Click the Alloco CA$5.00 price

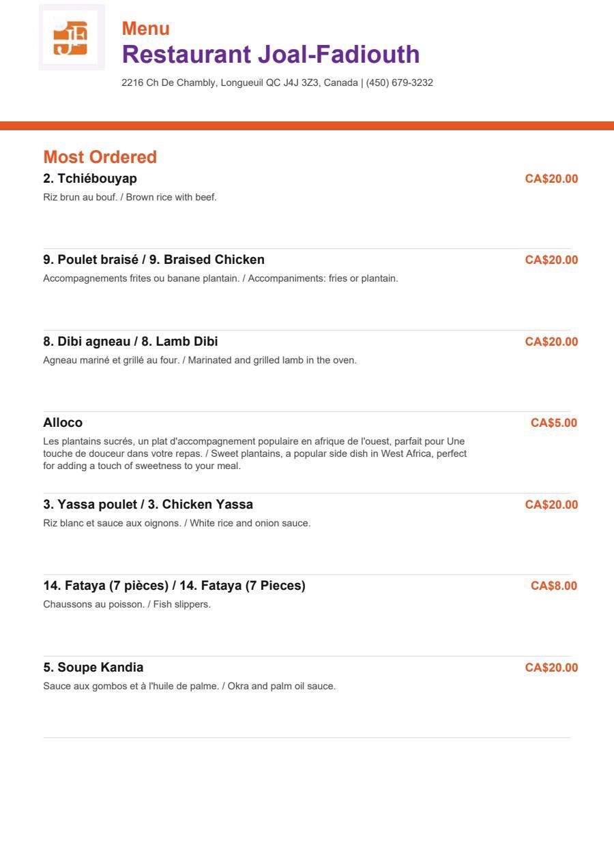(554, 423)
